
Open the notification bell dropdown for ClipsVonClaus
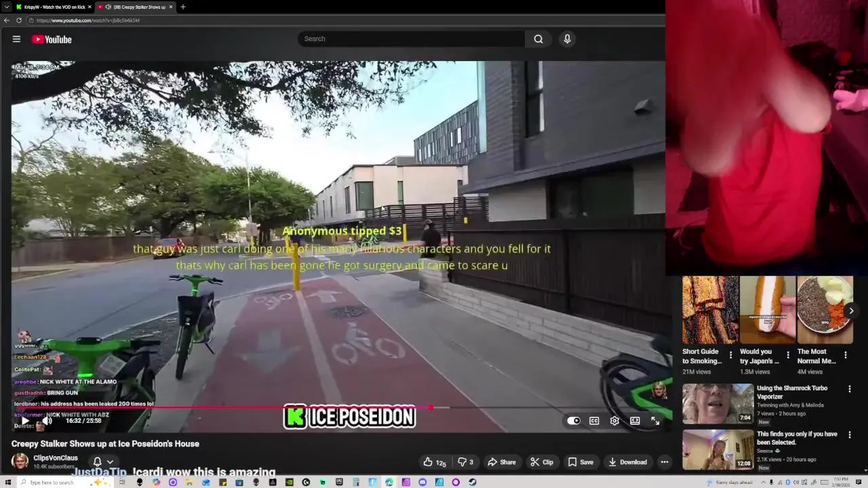[x=103, y=462]
